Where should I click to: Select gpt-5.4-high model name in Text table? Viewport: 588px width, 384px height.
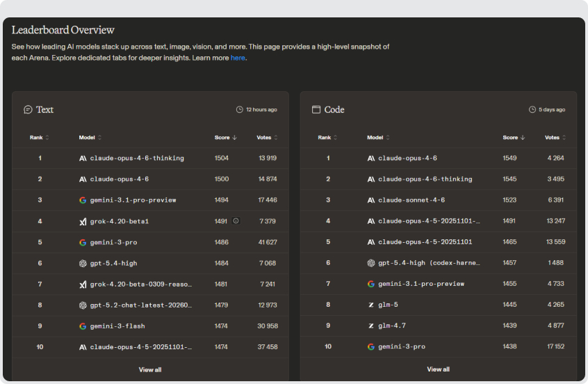[113, 264]
